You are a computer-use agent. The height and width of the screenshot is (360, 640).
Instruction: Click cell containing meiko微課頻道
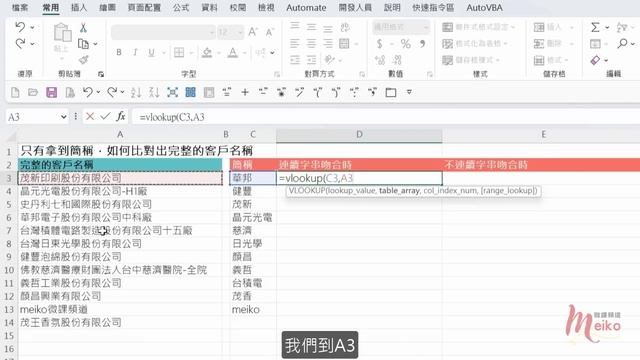point(120,309)
